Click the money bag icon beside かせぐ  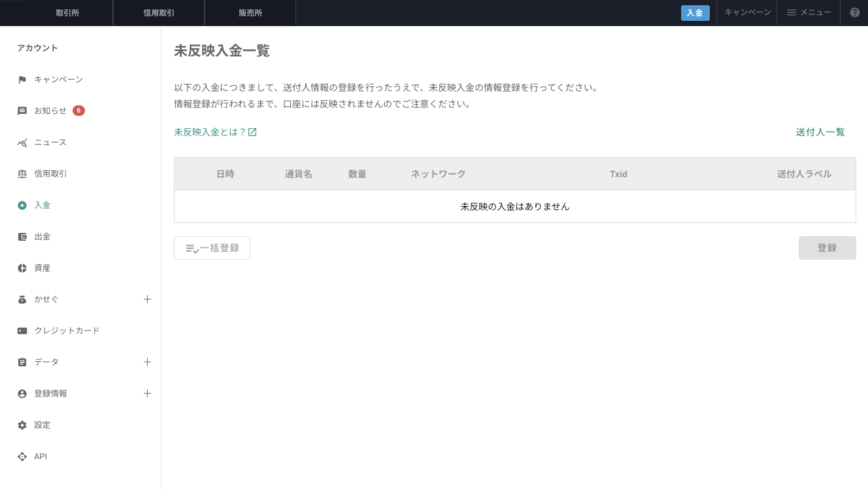(x=22, y=300)
